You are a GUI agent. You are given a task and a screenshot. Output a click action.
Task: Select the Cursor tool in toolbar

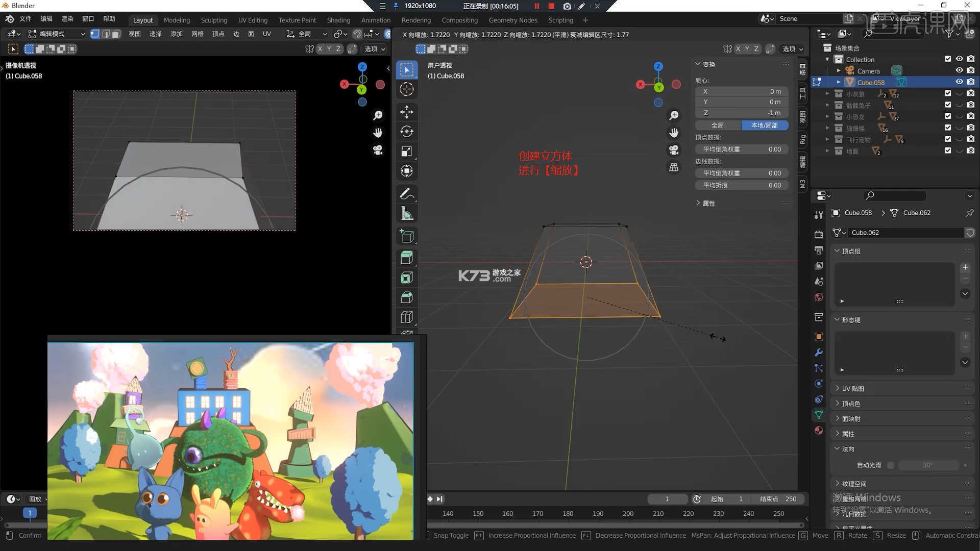(407, 89)
